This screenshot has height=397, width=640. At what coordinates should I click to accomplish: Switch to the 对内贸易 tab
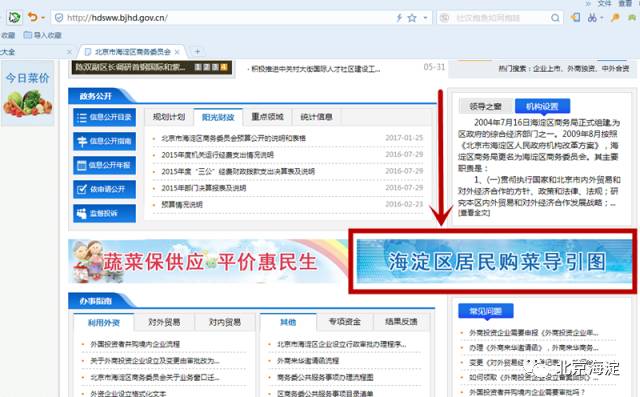pyautogui.click(x=224, y=322)
